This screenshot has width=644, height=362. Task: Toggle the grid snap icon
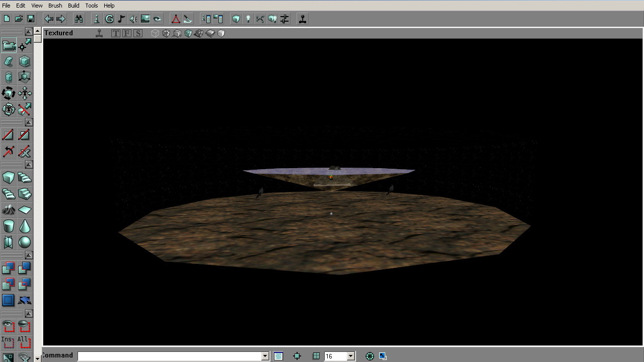316,356
